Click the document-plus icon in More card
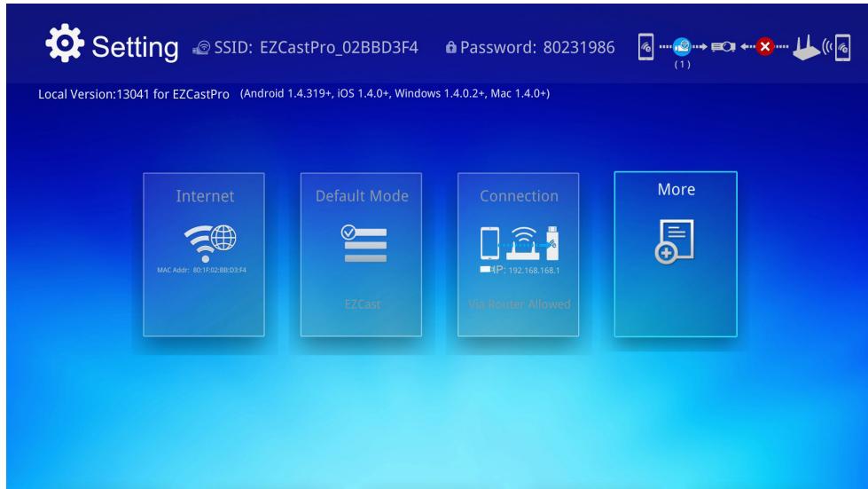 point(674,241)
